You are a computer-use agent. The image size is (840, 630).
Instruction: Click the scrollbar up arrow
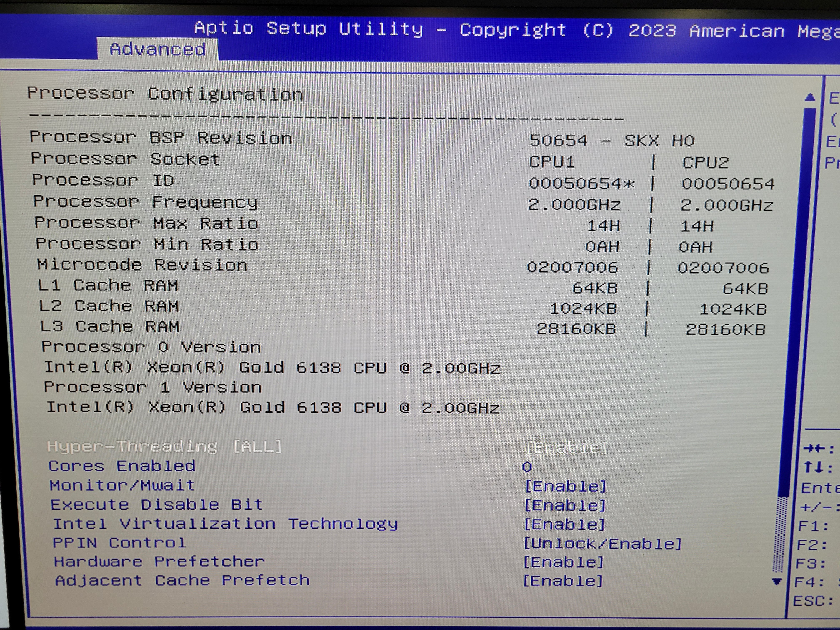pos(810,97)
